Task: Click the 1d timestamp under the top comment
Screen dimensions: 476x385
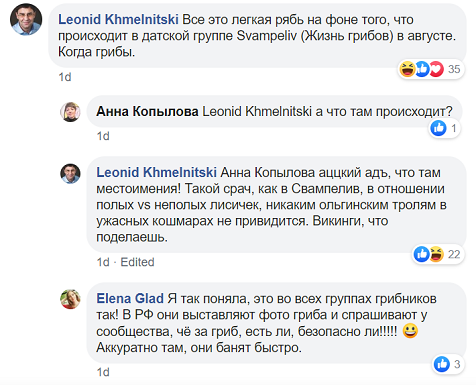Action: click(x=65, y=77)
